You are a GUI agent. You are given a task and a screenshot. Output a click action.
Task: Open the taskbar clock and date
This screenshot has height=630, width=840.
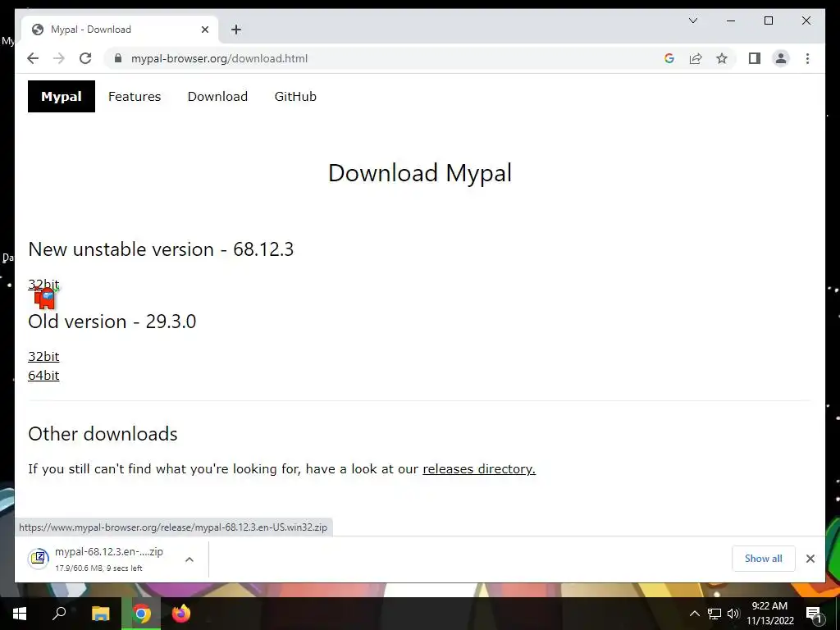click(769, 614)
